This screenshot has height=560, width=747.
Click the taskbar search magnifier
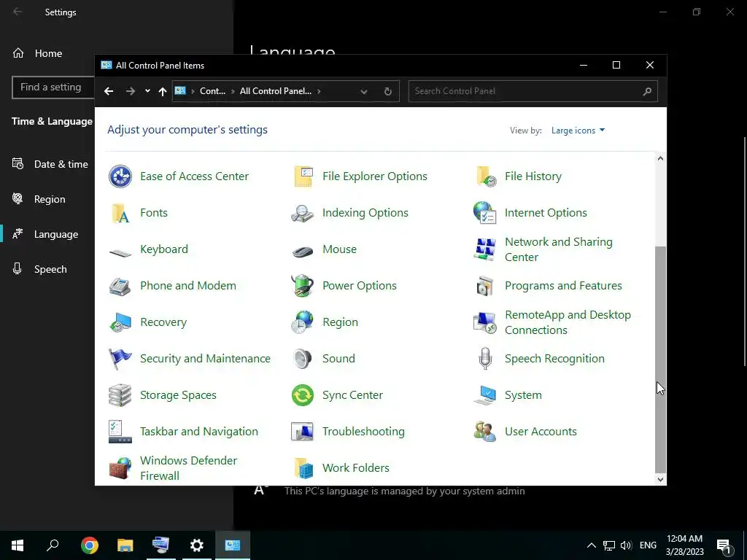[x=53, y=545]
